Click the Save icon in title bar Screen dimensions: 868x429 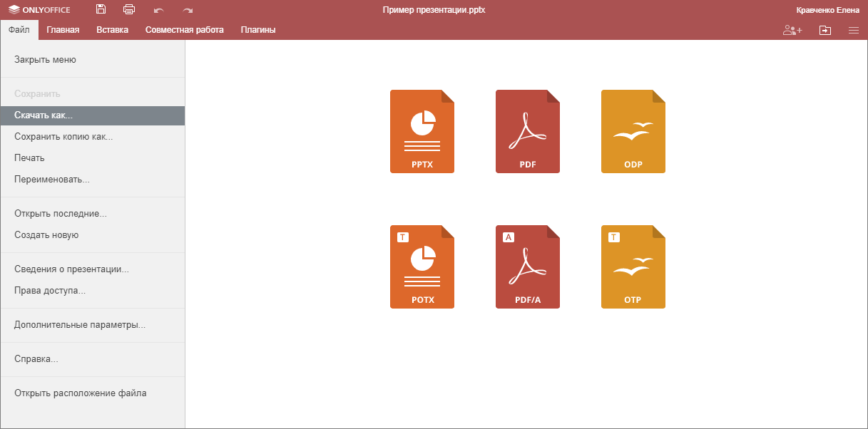pos(101,10)
